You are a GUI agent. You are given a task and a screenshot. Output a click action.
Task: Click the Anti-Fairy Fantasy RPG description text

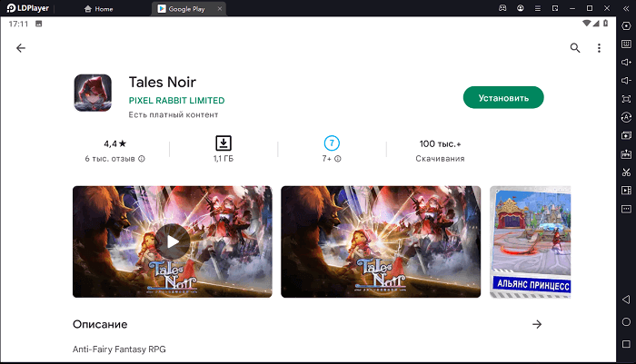coord(119,349)
